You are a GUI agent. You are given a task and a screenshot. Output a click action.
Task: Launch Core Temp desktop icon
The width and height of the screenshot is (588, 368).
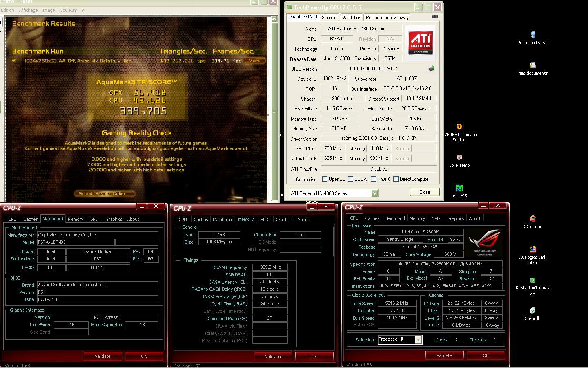[459, 157]
